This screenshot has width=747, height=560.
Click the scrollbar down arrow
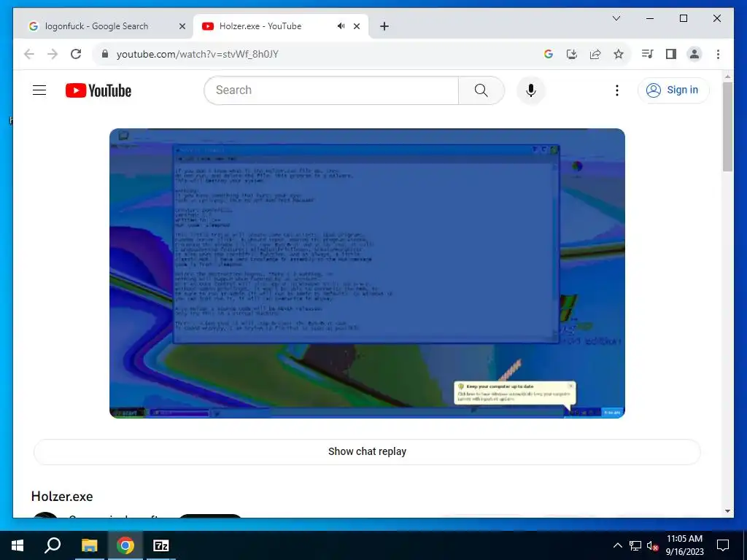tap(727, 511)
